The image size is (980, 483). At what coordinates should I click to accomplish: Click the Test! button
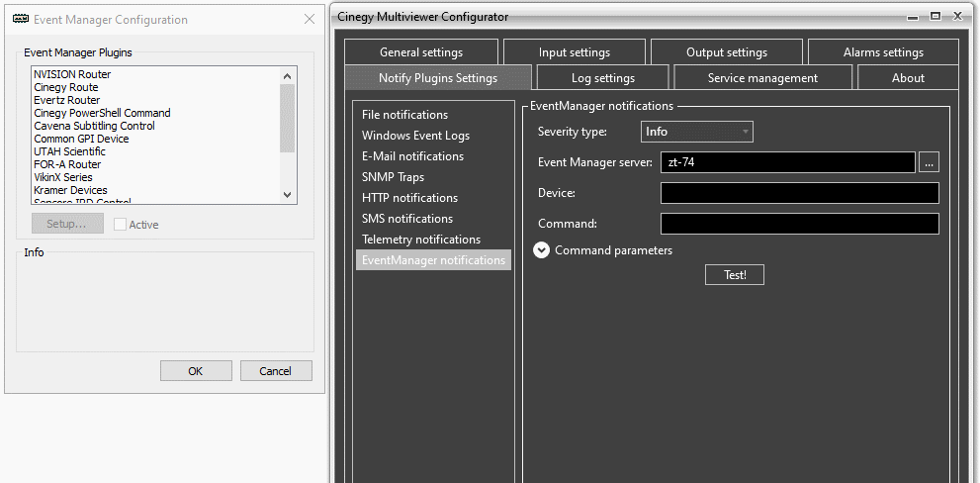(735, 275)
